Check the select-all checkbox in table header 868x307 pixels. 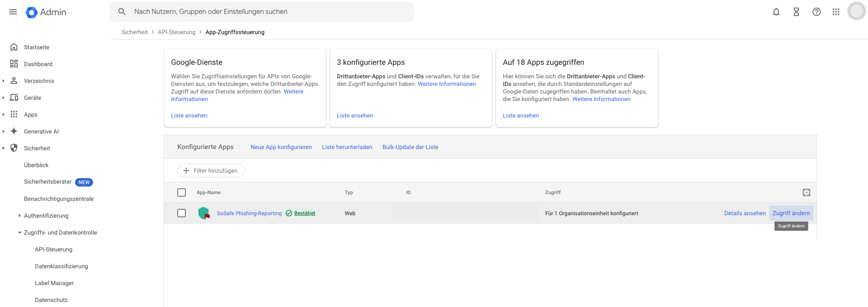182,192
